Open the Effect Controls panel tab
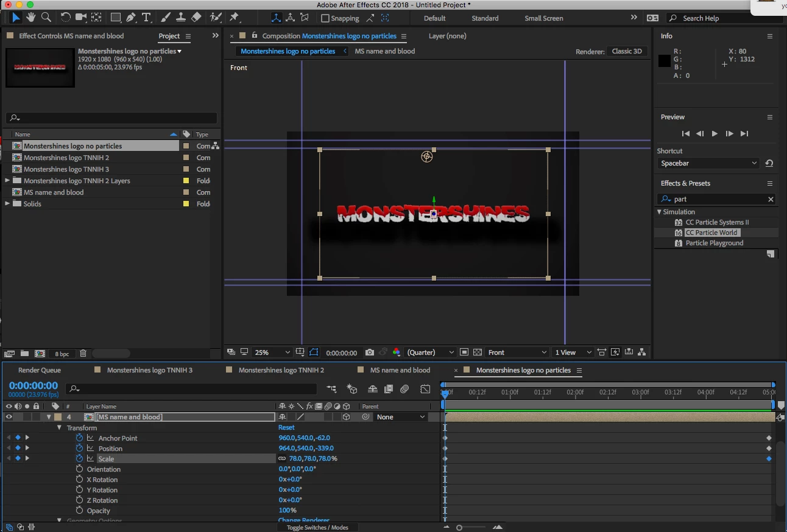 pyautogui.click(x=71, y=36)
